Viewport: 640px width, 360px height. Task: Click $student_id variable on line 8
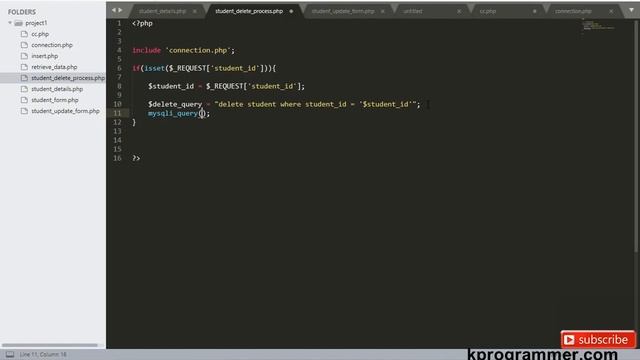tap(171, 86)
